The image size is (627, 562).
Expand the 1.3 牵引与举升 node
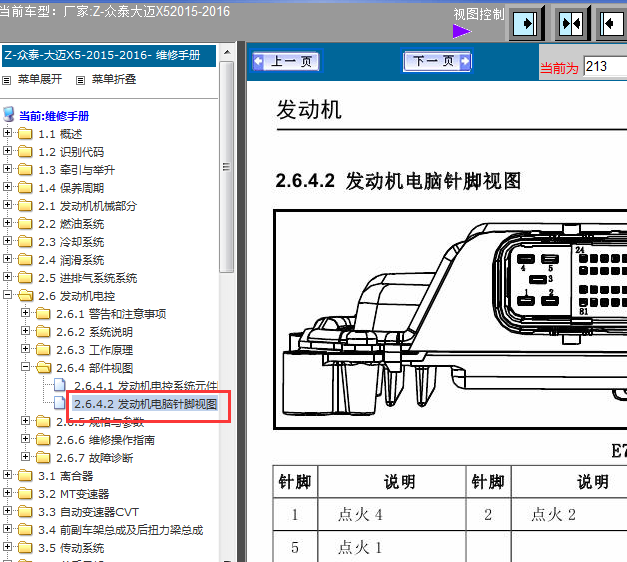[7, 168]
